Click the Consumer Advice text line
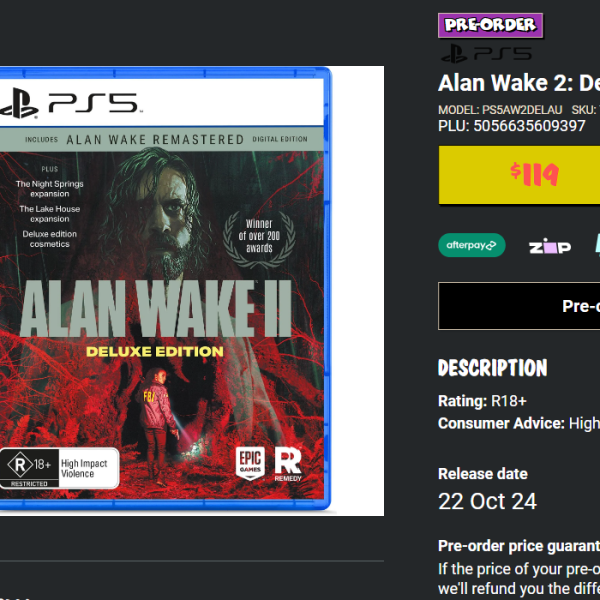 (519, 423)
